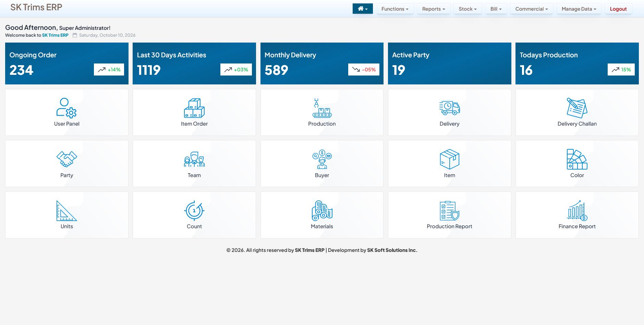
Task: Select the Party handshake icon
Action: (66, 159)
